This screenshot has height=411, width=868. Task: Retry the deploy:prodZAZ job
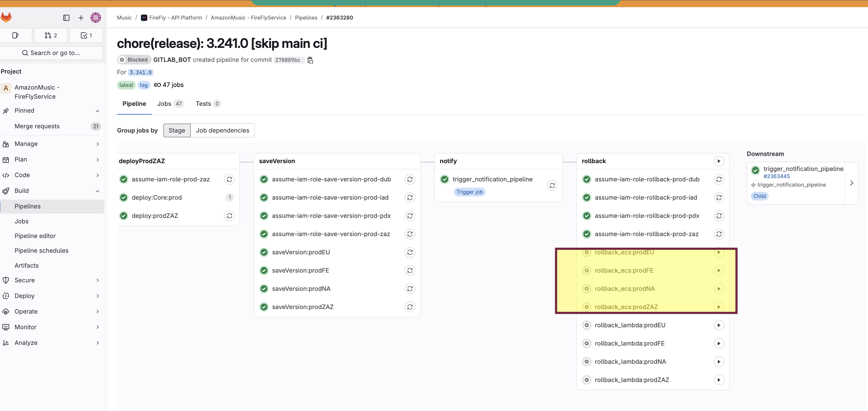point(229,216)
